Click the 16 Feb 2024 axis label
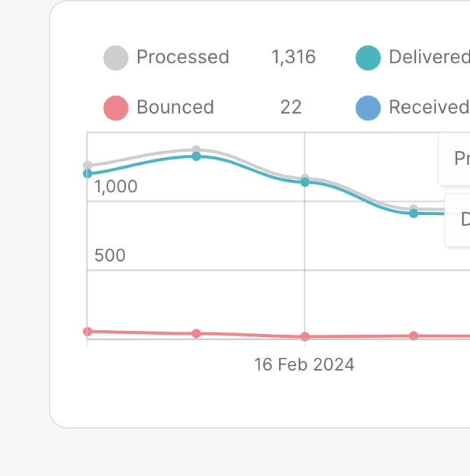The width and height of the screenshot is (470, 476). pos(304,365)
